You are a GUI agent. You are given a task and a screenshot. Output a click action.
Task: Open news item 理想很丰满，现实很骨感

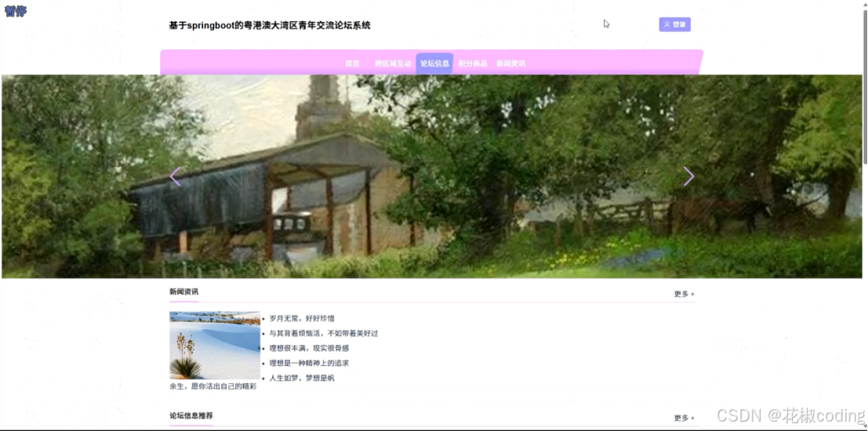coord(309,349)
